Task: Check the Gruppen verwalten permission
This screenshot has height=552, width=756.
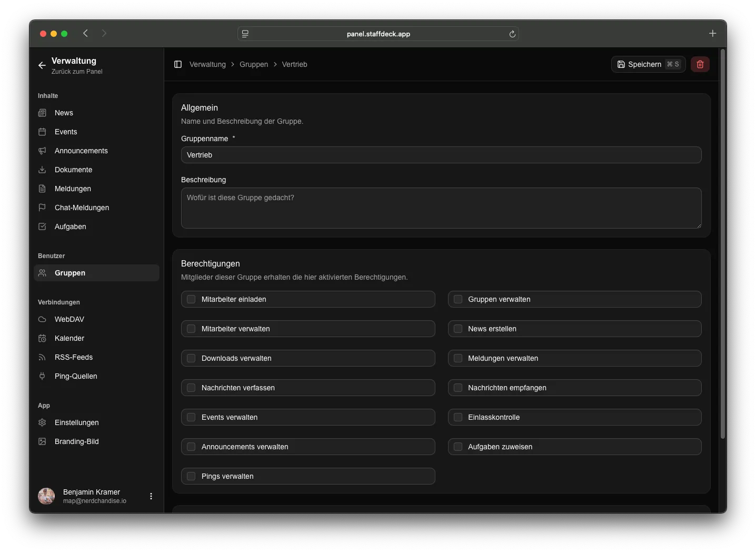Action: tap(458, 299)
